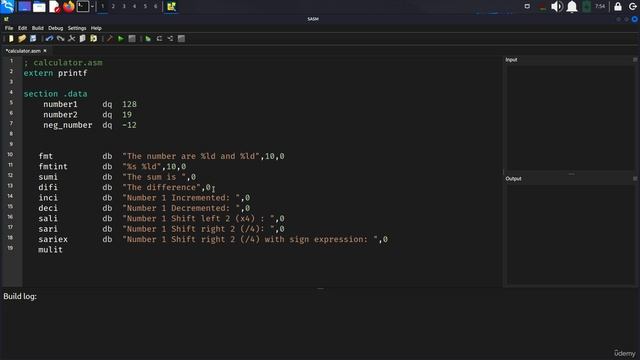Image resolution: width=640 pixels, height=360 pixels.
Task: Switch to workspace 6
Action: 156,6
